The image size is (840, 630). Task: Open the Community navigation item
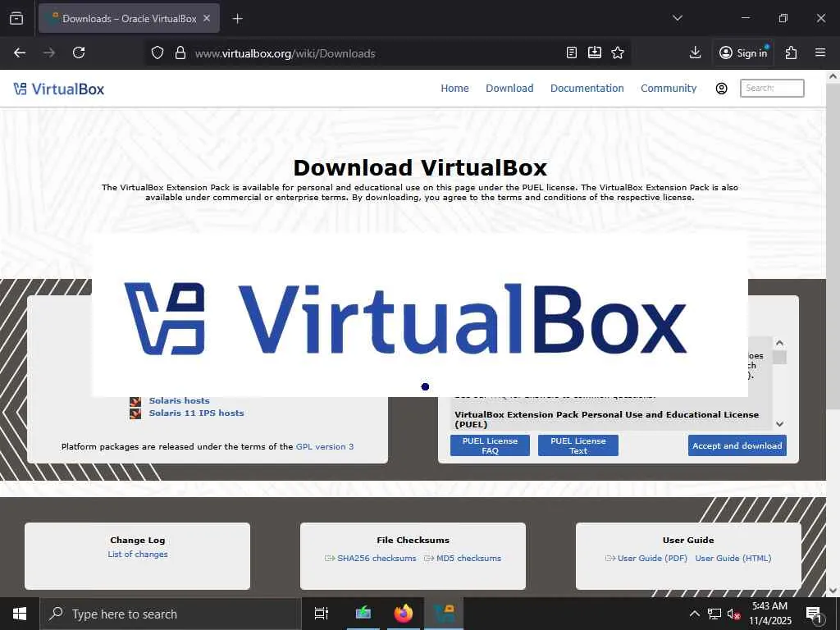pos(669,89)
